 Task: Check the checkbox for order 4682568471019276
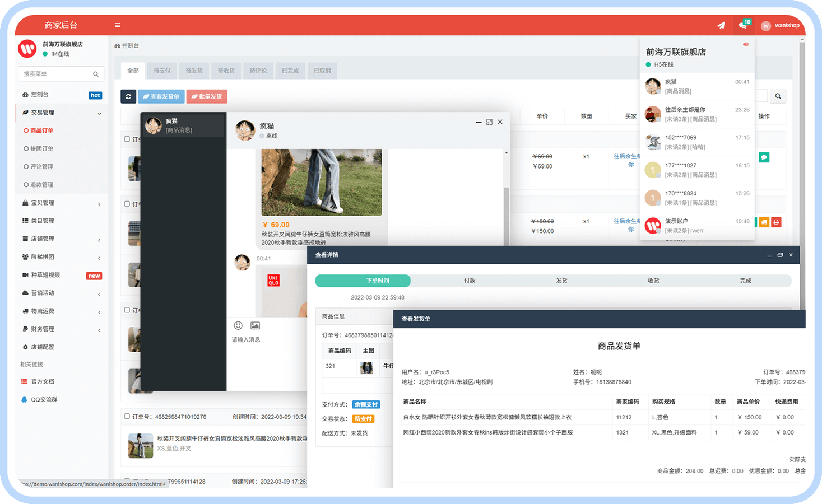(x=127, y=417)
